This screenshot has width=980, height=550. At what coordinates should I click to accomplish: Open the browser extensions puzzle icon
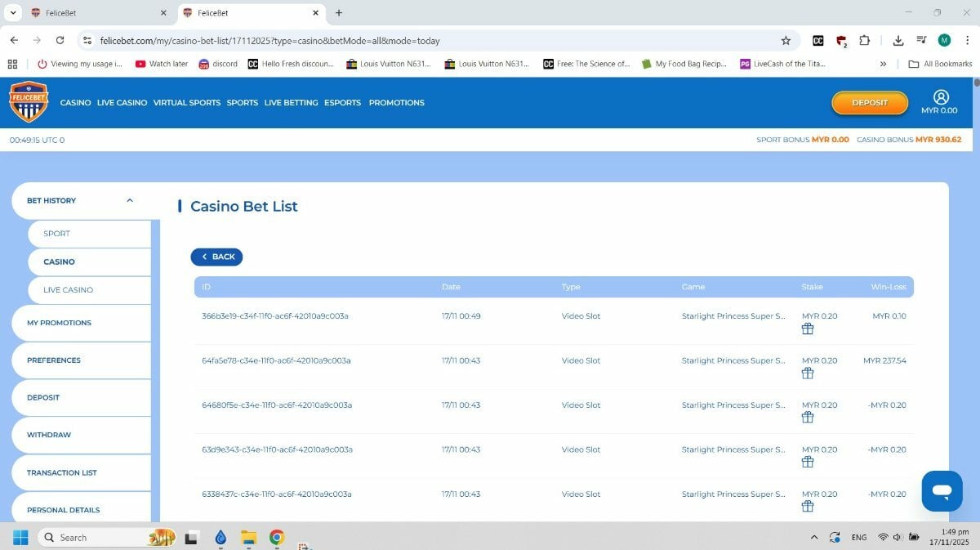tap(865, 40)
